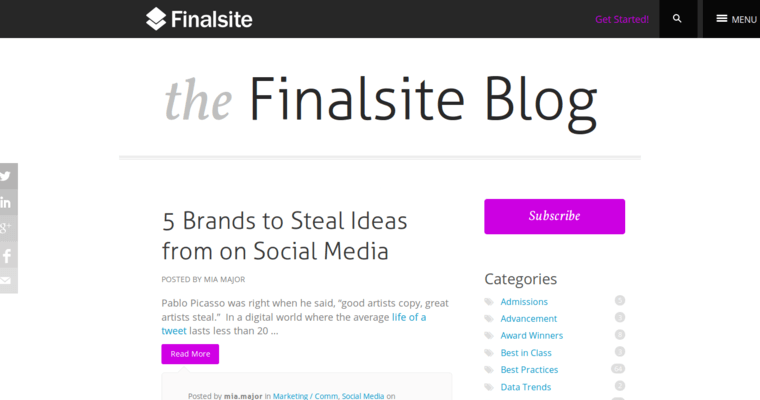
Task: Select the Advancement category
Action: [x=528, y=318]
